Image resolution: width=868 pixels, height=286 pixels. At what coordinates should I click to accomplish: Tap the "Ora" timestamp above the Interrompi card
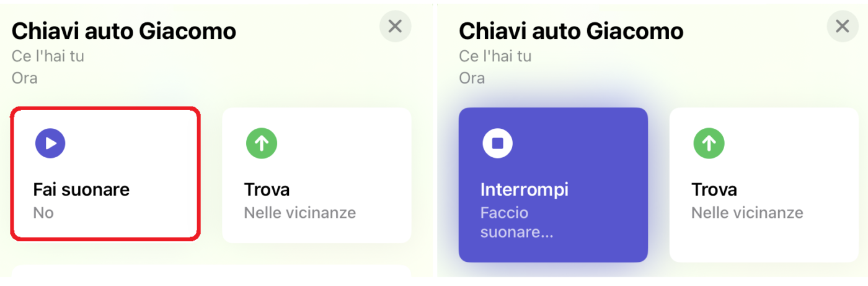pos(472,79)
